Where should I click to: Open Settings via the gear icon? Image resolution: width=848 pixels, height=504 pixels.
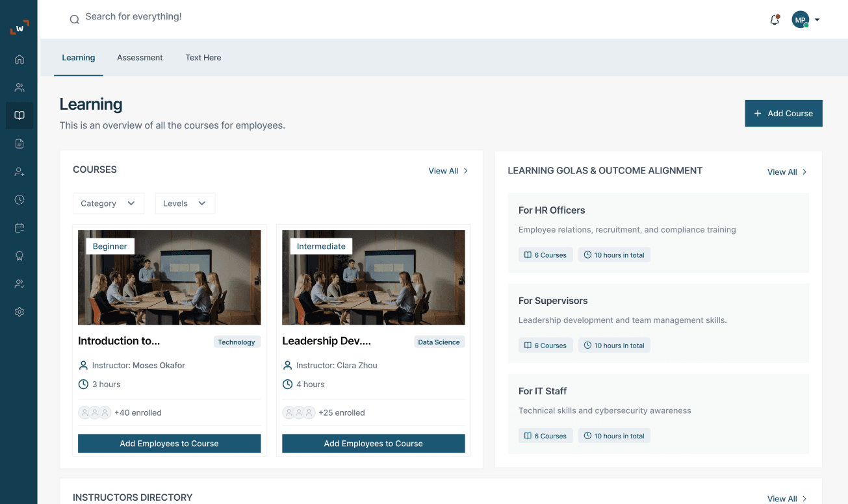click(x=19, y=312)
